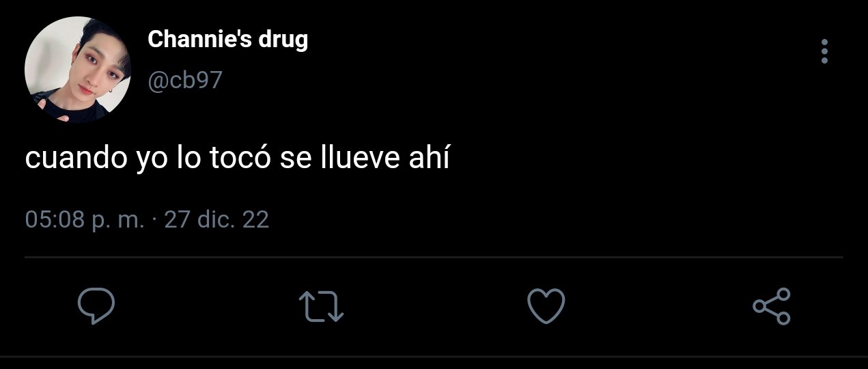Visit the @cb97 handle
Image resolution: width=868 pixels, height=369 pixels.
click(185, 81)
